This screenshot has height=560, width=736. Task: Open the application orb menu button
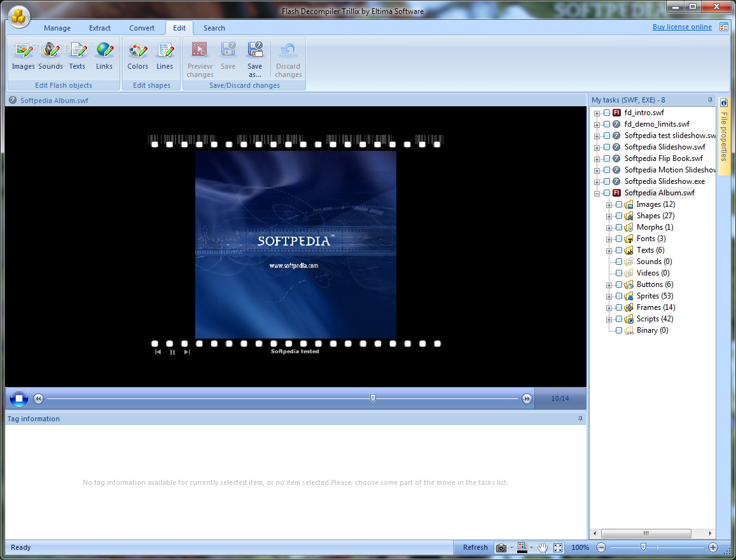point(19,17)
